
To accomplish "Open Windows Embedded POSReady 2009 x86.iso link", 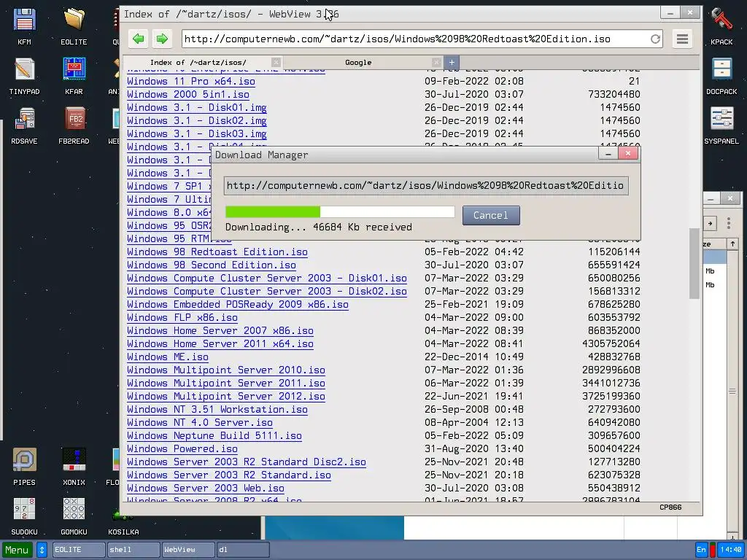I will [237, 304].
